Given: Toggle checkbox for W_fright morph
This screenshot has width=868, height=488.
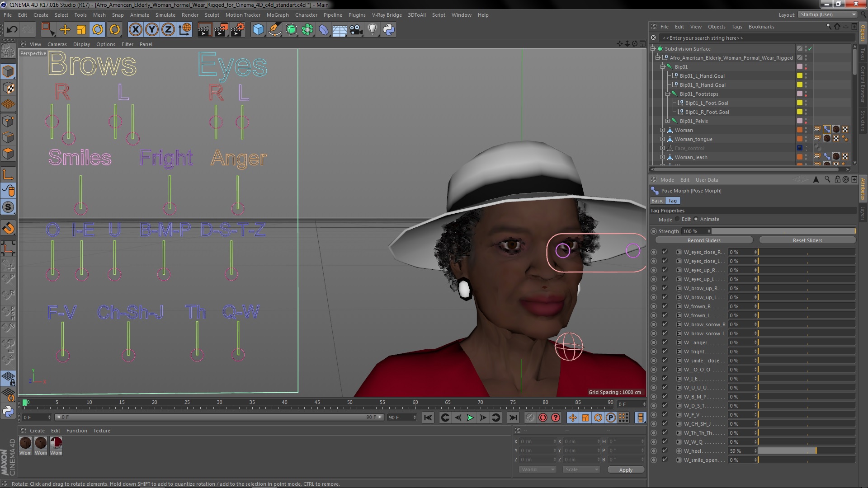Looking at the screenshot, I should [665, 351].
